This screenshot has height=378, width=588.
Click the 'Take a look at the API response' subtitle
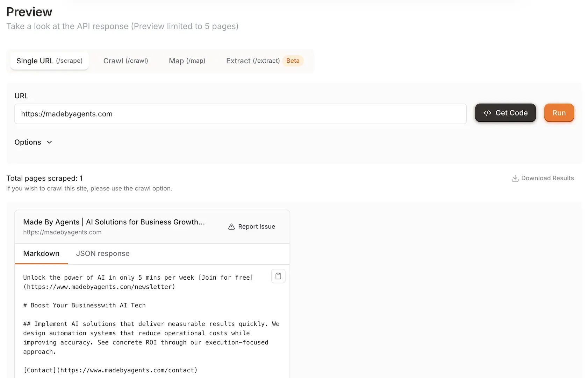point(122,26)
